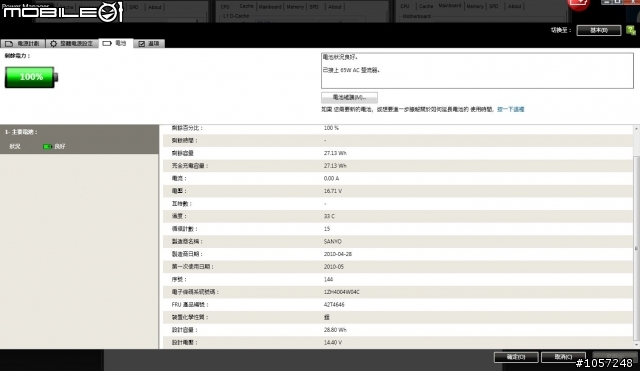Click the FRU 產品編號 row label
The width and height of the screenshot is (640, 371).
(x=190, y=304)
